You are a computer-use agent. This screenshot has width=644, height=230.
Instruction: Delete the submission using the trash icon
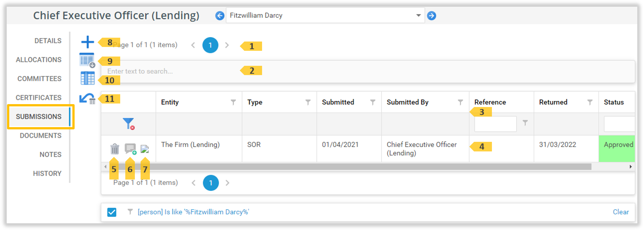pos(114,149)
